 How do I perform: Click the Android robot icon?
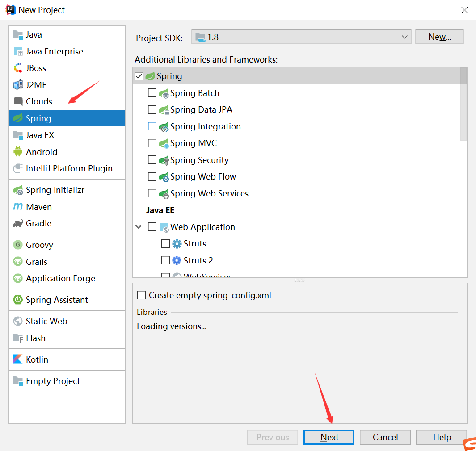click(x=18, y=152)
